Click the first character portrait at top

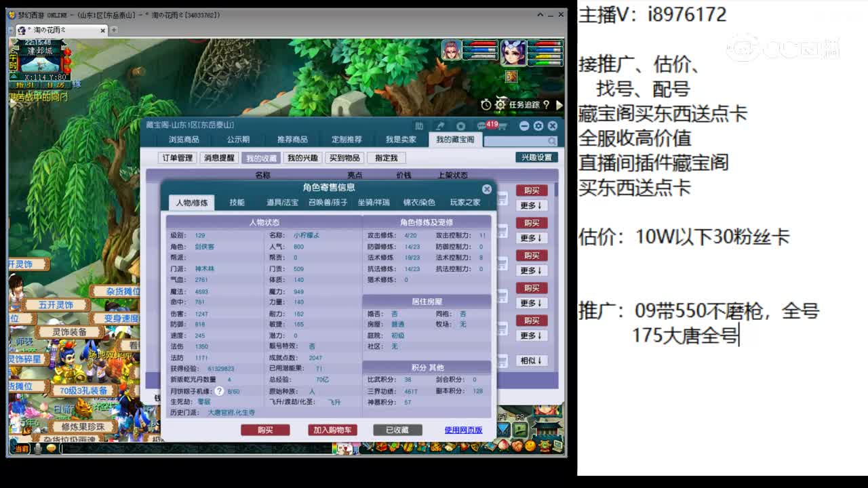click(x=451, y=50)
